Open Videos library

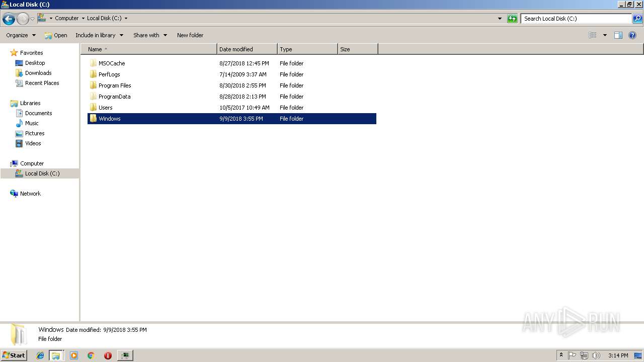point(33,143)
